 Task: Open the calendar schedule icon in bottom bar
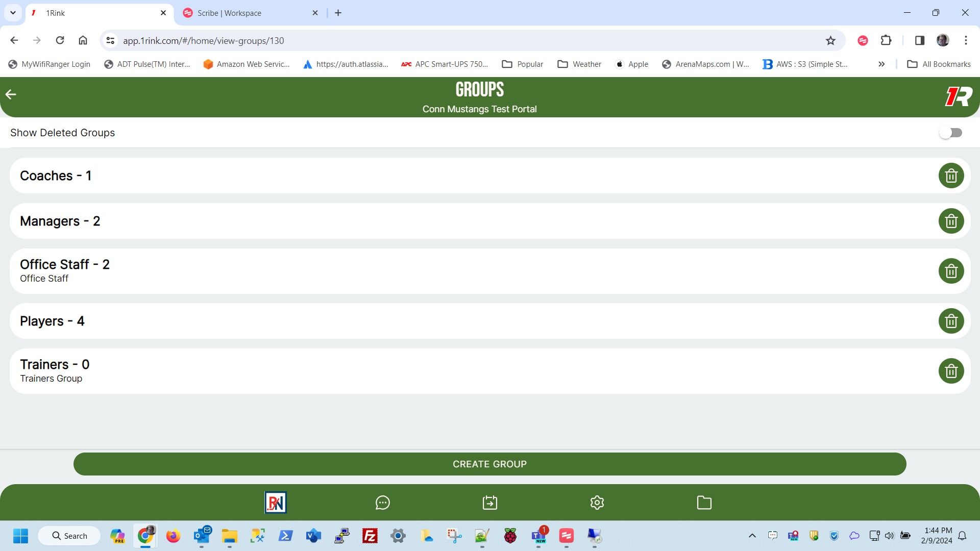tap(489, 503)
